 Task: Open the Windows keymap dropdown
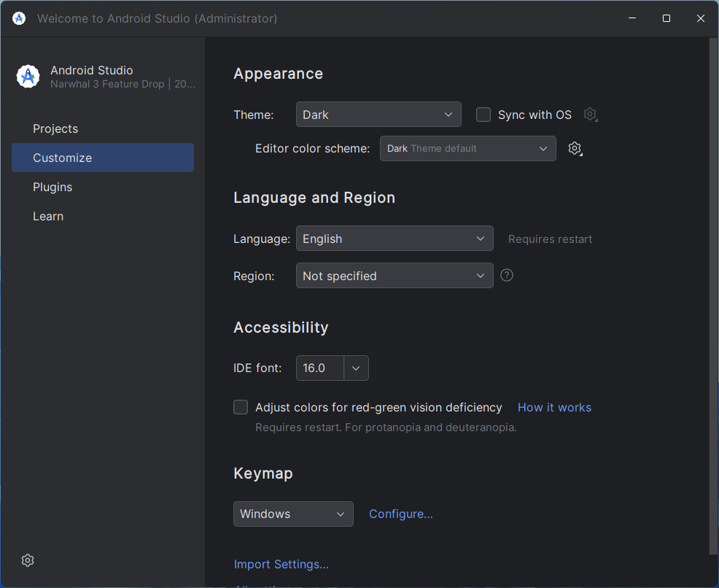tap(293, 514)
